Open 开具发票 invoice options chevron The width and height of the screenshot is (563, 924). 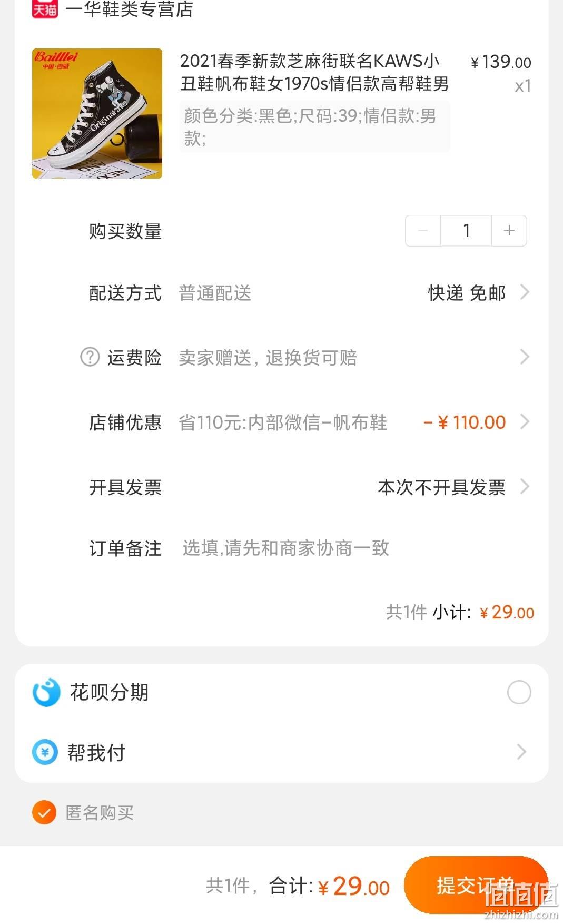[x=524, y=487]
